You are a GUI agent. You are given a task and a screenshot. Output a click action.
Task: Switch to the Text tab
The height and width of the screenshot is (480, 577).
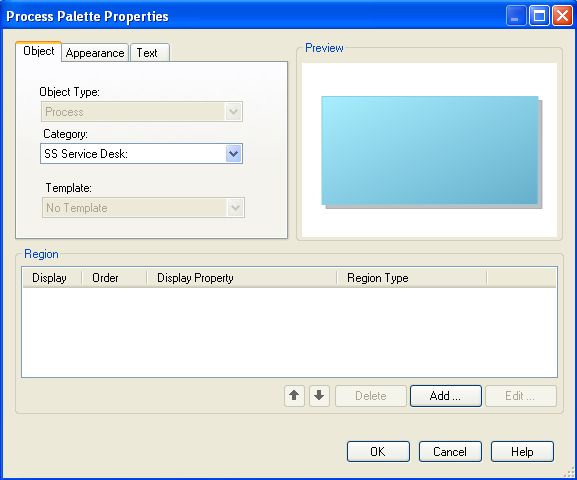150,53
